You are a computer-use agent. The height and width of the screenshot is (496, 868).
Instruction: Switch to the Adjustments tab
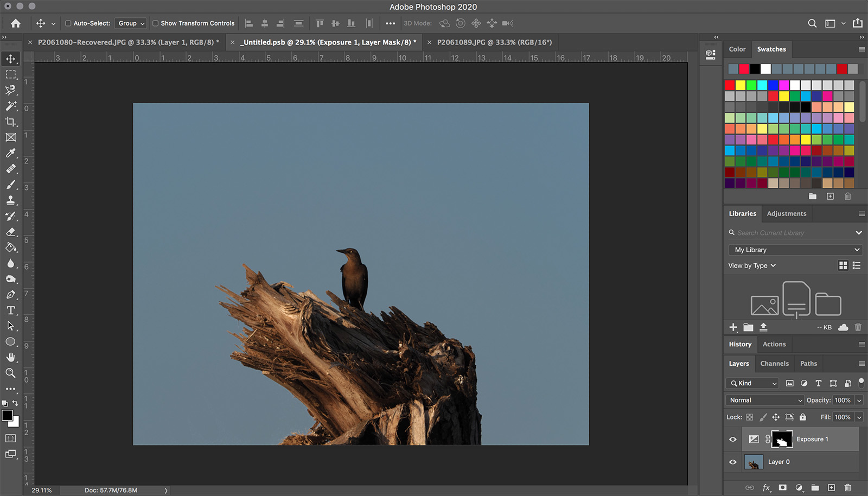point(787,214)
